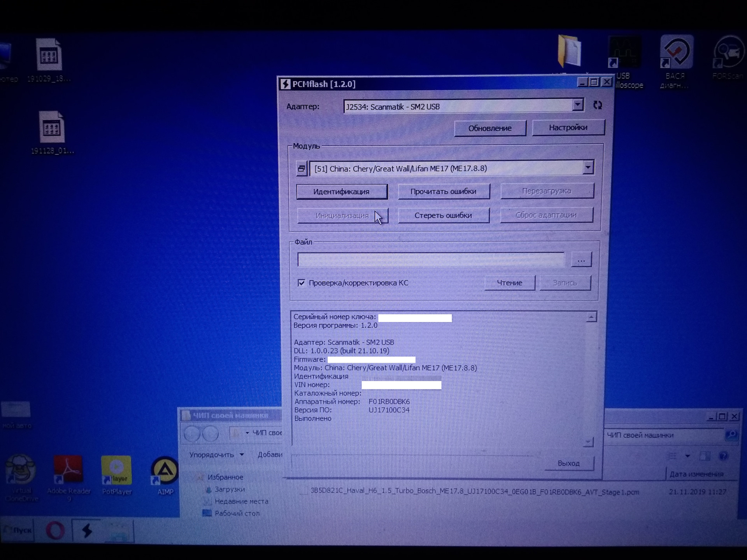The width and height of the screenshot is (747, 560).
Task: Expand the Модуль dropdown list
Action: (x=588, y=168)
